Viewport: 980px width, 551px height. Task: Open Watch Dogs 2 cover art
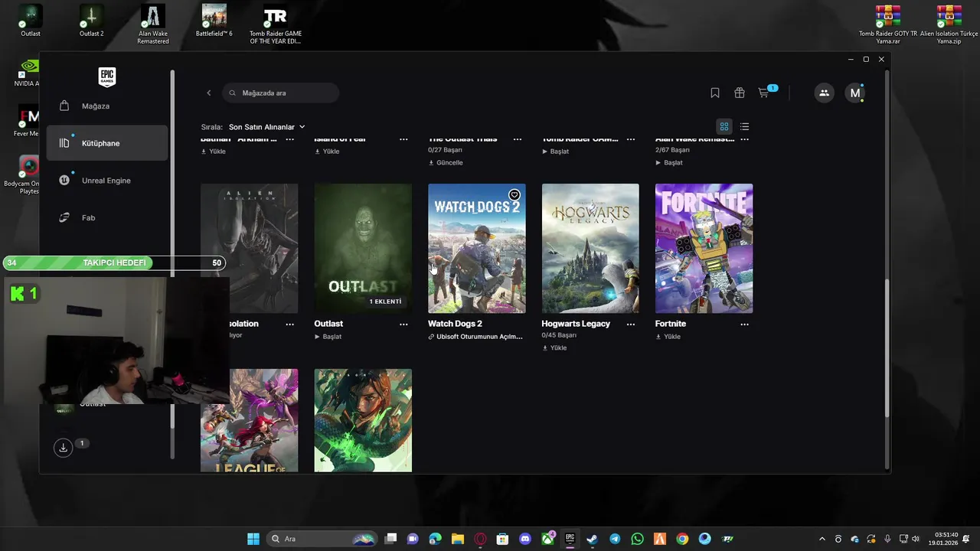[x=476, y=248]
